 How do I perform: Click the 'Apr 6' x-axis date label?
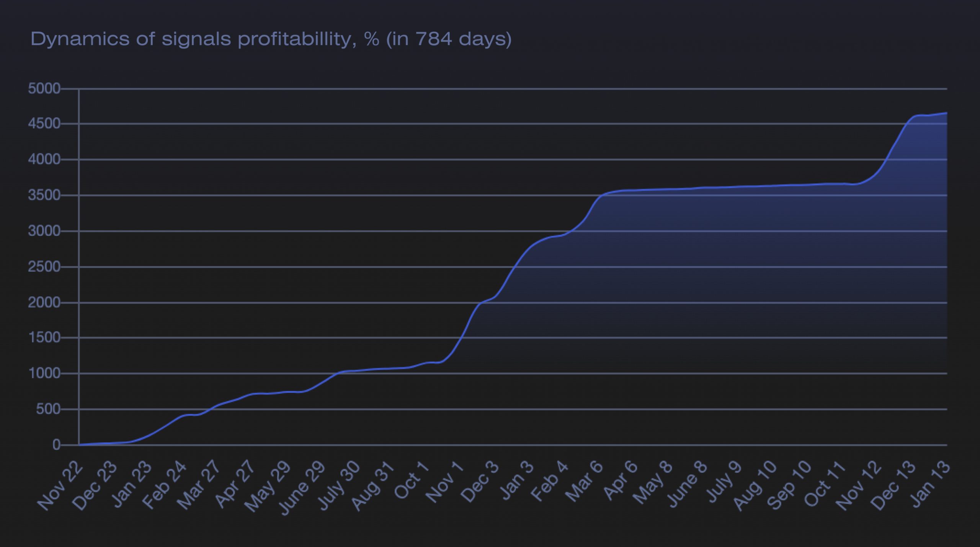click(x=621, y=480)
